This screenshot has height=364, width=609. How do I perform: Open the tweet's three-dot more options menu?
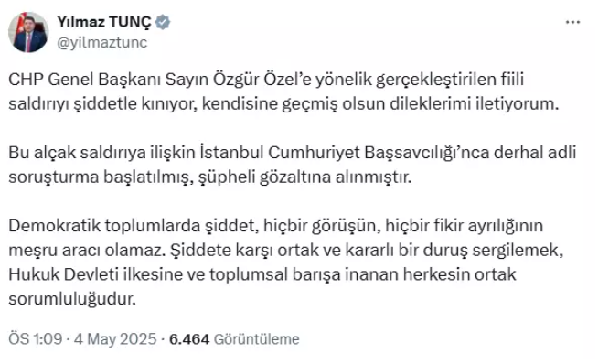[x=572, y=23]
